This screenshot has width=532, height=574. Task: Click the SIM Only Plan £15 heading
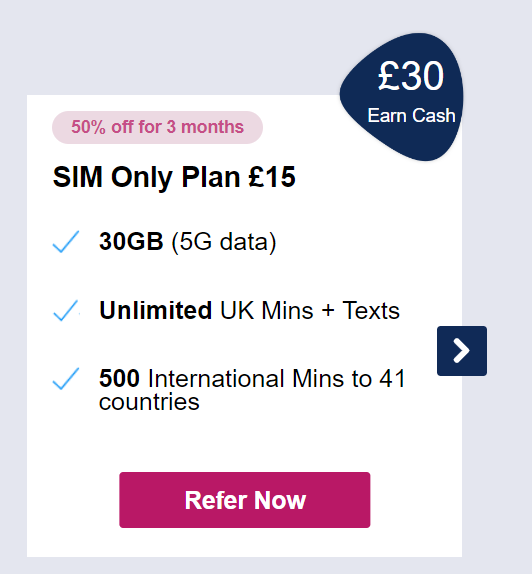click(174, 178)
